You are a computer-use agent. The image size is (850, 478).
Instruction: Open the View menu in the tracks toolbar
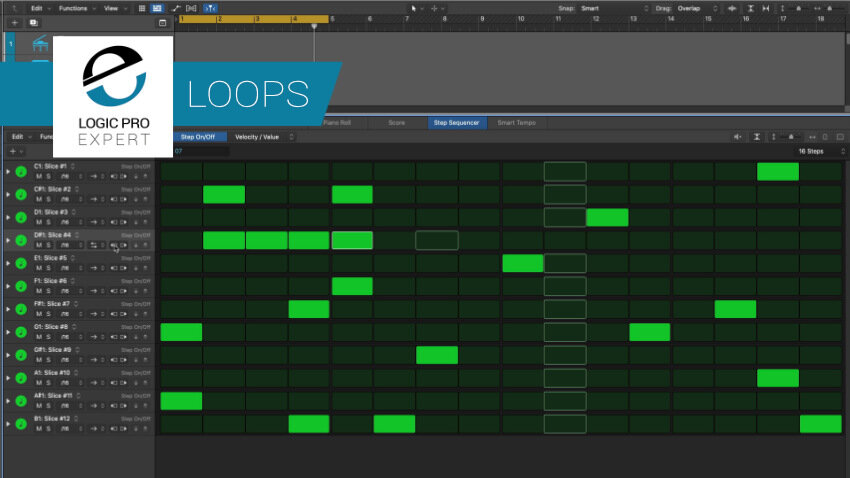coord(114,8)
